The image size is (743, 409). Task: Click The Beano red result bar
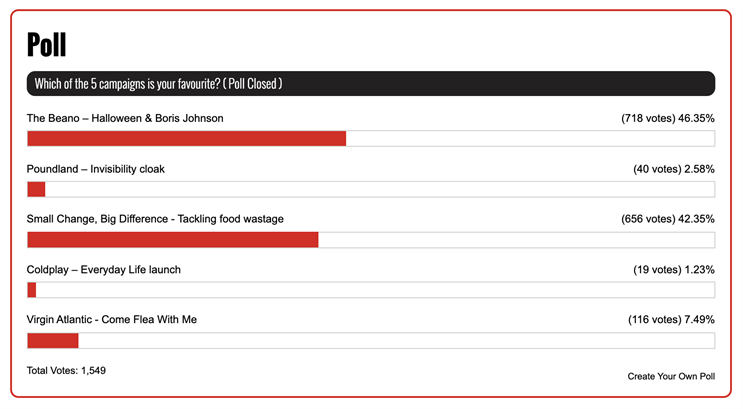click(x=187, y=138)
